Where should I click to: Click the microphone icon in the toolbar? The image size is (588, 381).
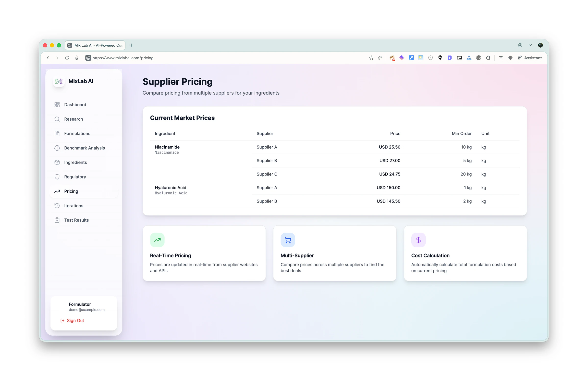(77, 58)
